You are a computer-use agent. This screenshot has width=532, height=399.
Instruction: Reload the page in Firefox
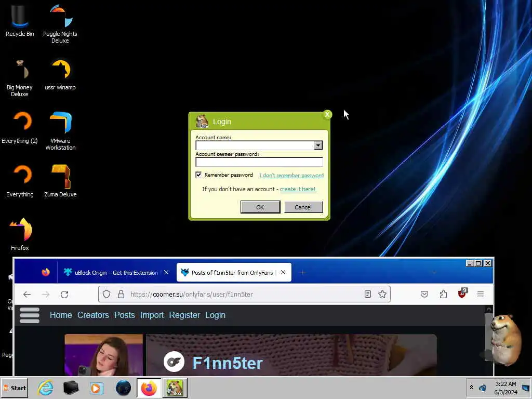64,294
